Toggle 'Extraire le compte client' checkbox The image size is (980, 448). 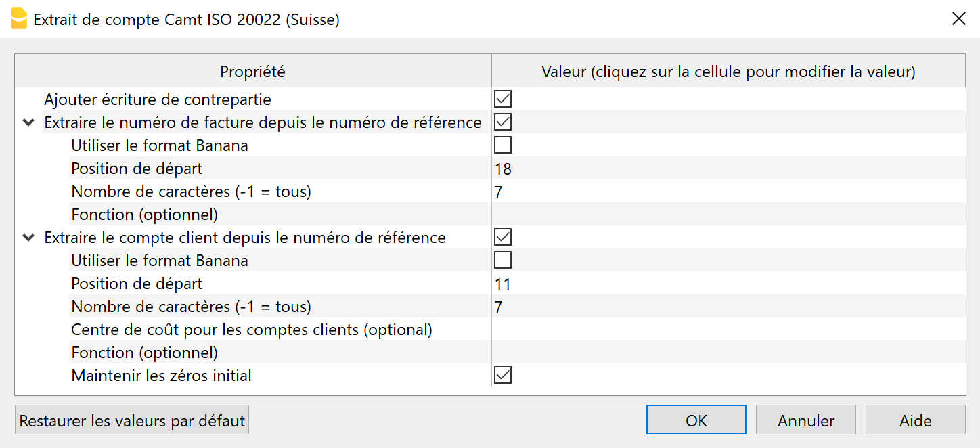pos(503,238)
